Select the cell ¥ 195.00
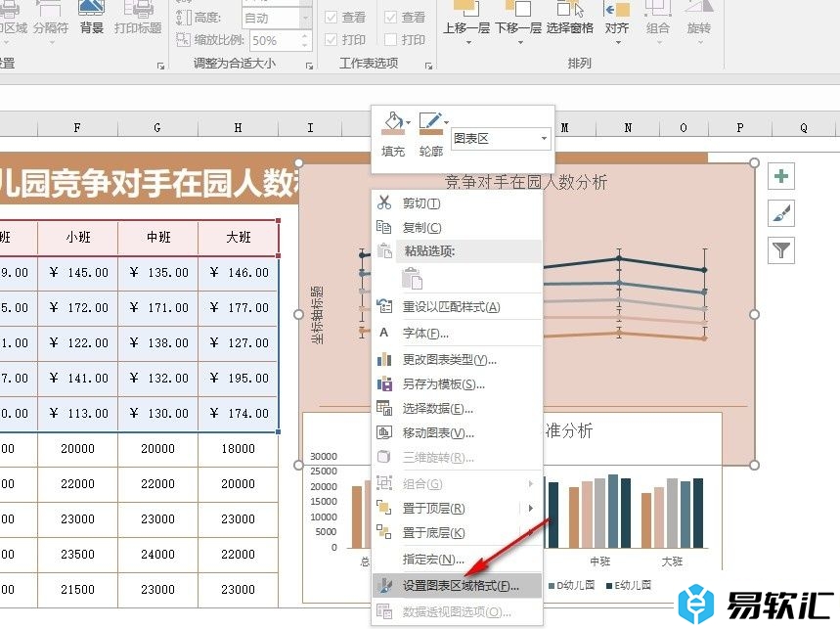The image size is (840, 629). (239, 379)
